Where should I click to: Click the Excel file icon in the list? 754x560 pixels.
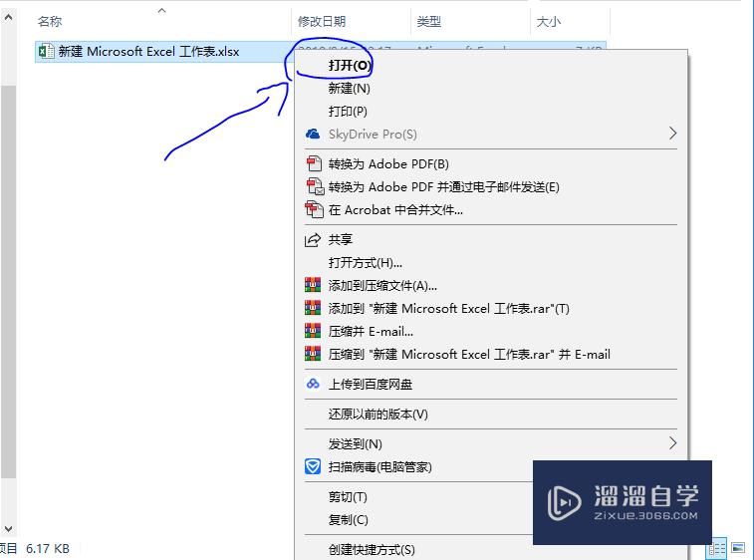pos(46,51)
